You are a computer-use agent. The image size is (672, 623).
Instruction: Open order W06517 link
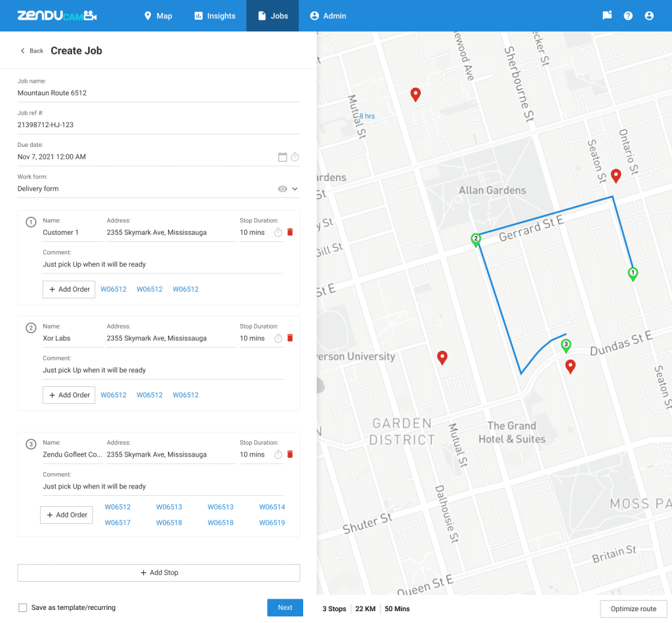coord(118,523)
